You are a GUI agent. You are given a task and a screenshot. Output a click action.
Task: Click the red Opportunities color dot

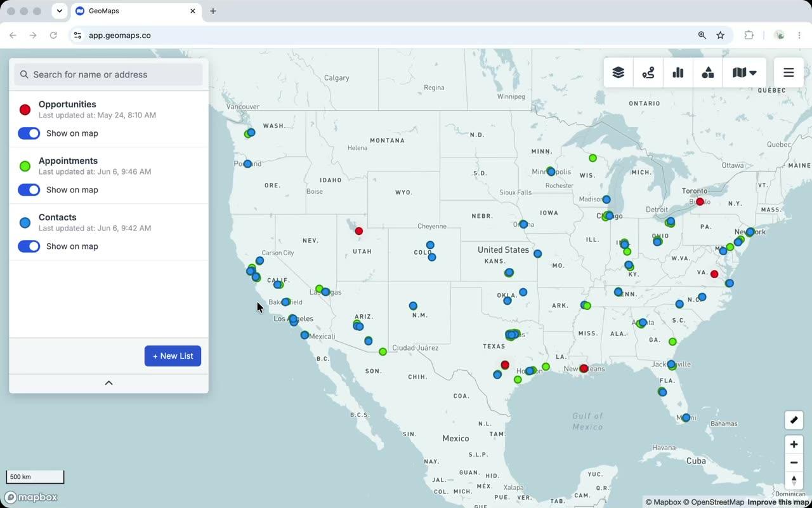pyautogui.click(x=25, y=110)
